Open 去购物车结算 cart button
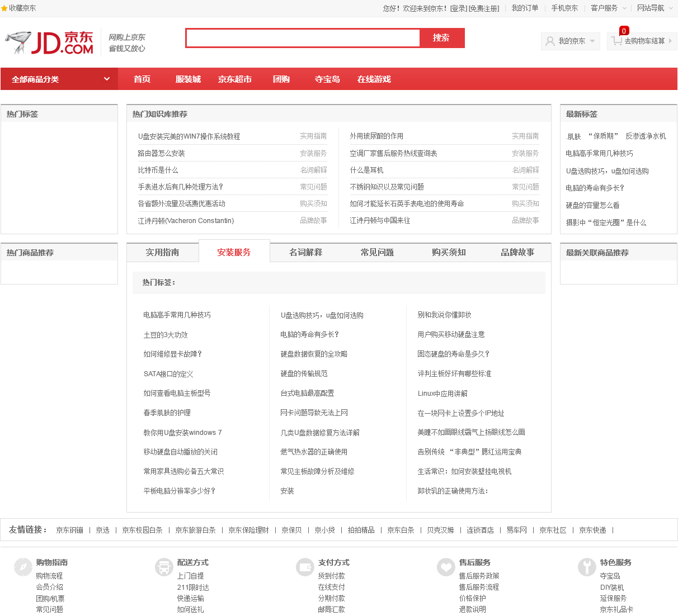Viewport: 678px width, 616px height. 642,41
